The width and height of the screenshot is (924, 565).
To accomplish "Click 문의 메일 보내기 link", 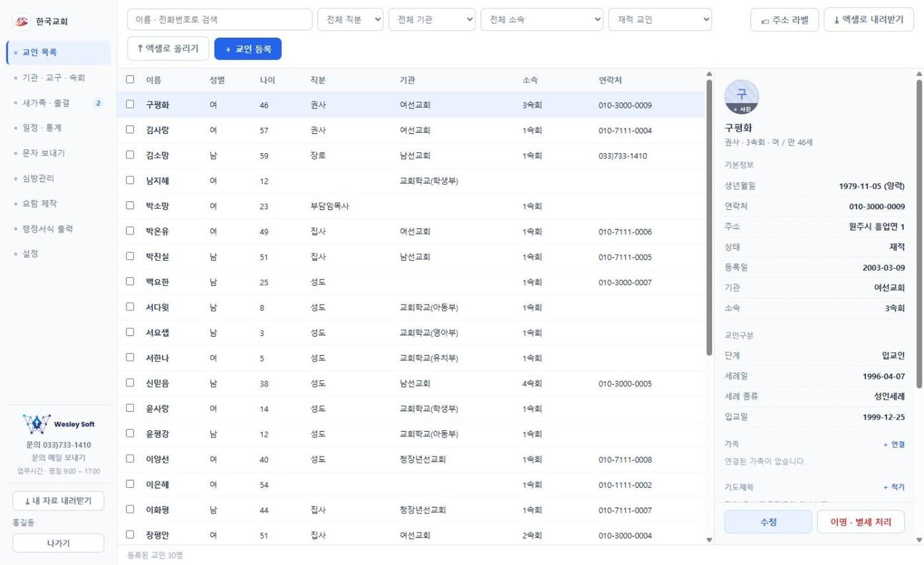I will [x=58, y=458].
